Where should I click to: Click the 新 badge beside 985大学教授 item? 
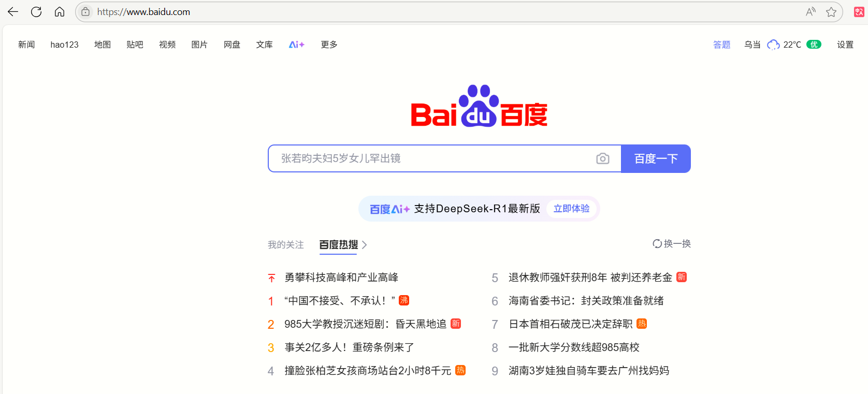pos(456,324)
